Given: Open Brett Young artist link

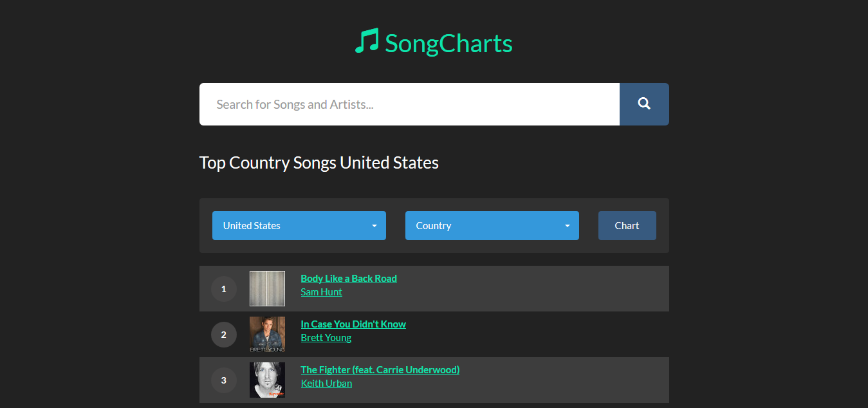Looking at the screenshot, I should (x=326, y=337).
